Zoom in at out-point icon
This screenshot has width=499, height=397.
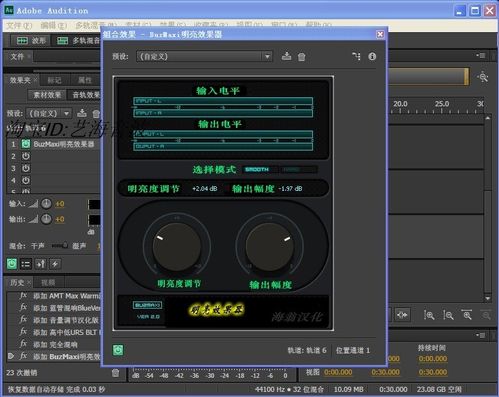448,315
